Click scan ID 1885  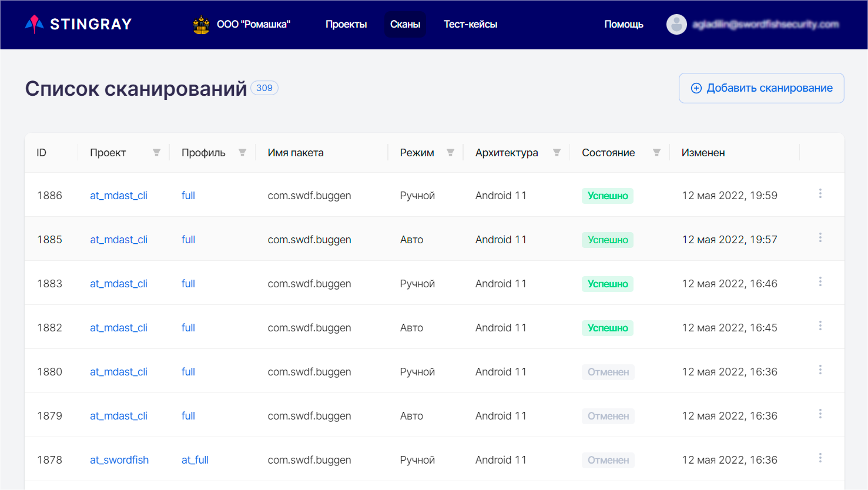coord(49,240)
